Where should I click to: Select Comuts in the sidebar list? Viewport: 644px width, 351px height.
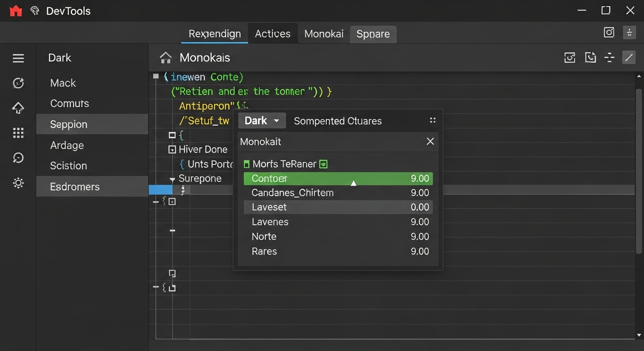click(92, 103)
